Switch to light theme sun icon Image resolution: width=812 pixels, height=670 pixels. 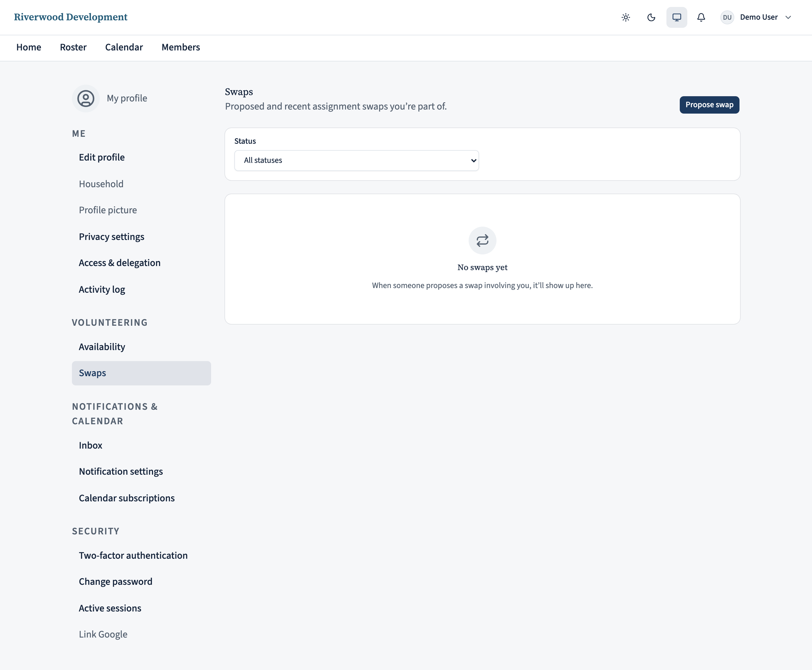click(x=626, y=17)
